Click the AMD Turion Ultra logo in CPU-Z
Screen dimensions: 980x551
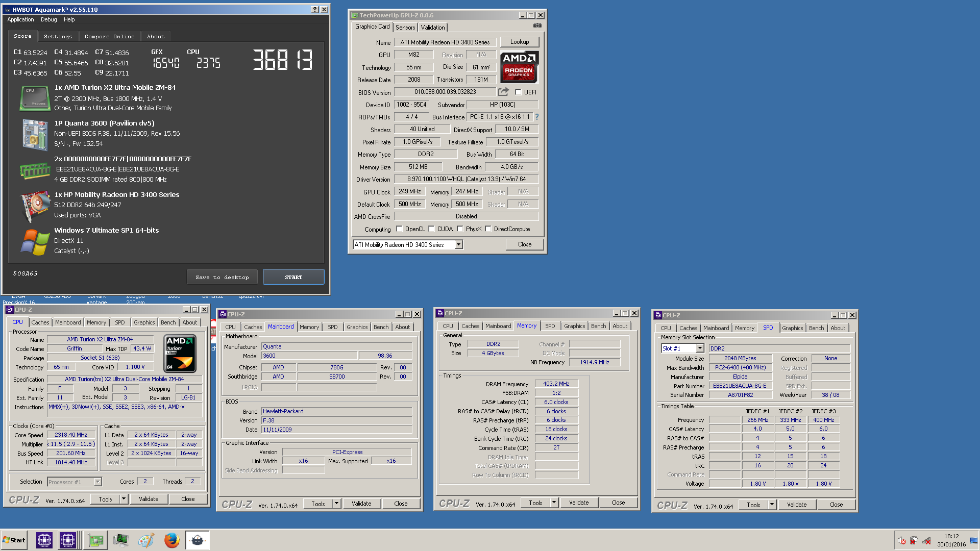[x=180, y=353]
